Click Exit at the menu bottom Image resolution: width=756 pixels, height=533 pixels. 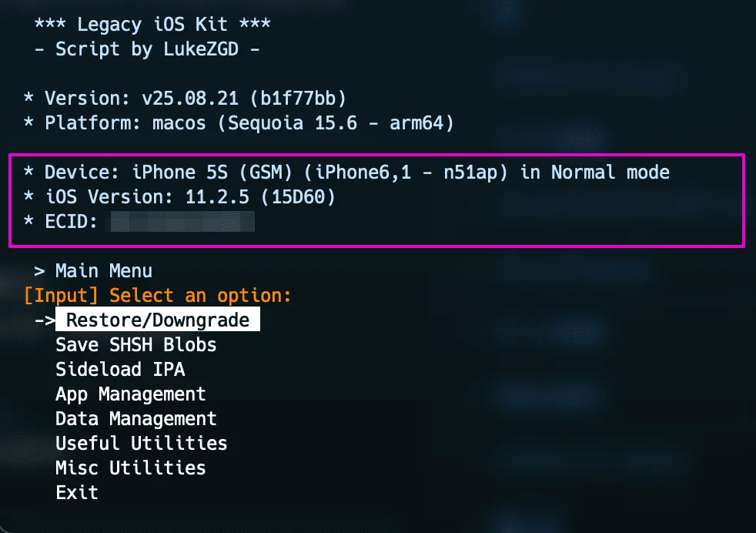tap(77, 492)
